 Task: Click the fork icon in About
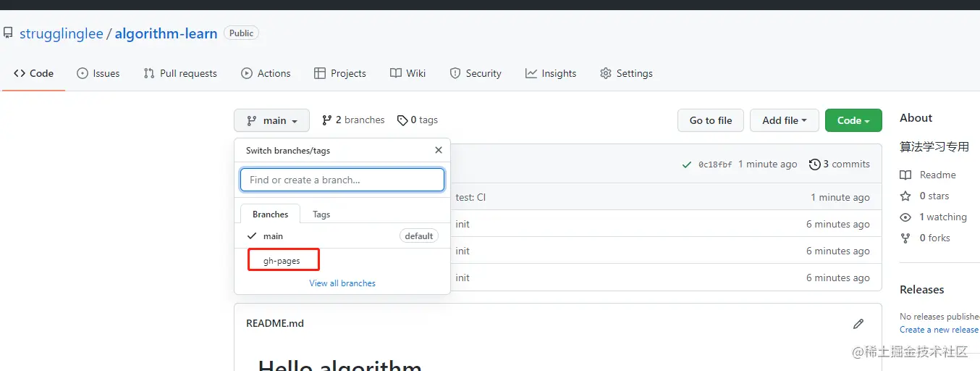(905, 238)
